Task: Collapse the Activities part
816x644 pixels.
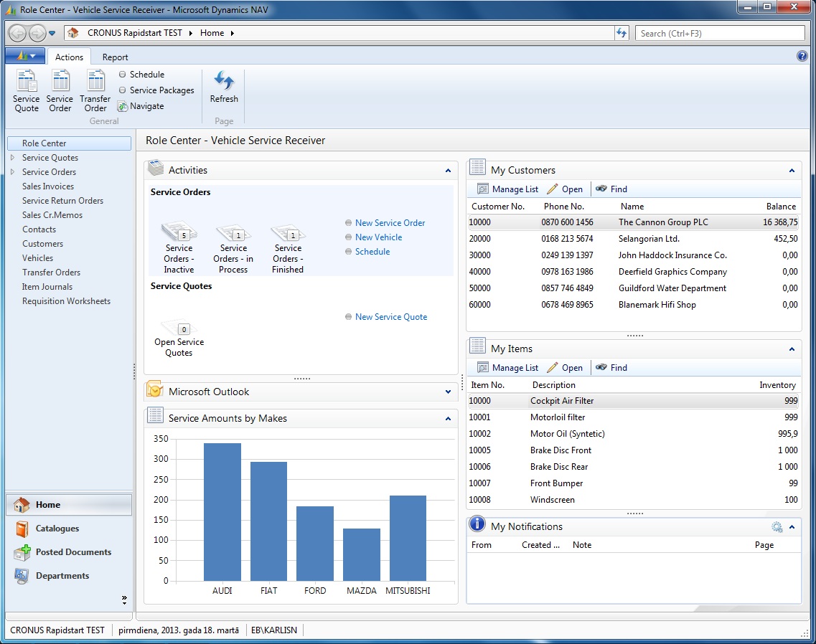Action: pos(448,171)
